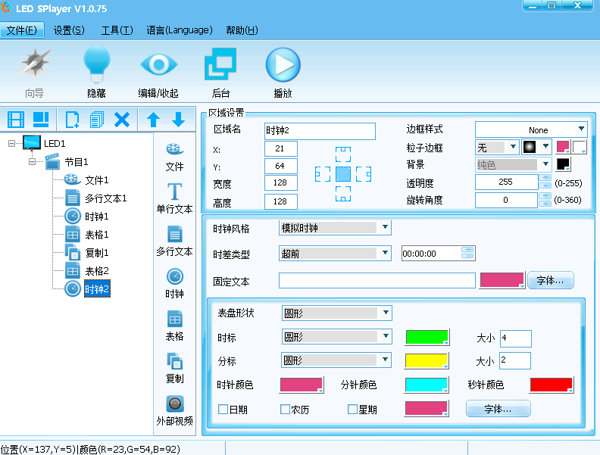Click the move up arrow icon
Screen dimensions: 600x455
point(153,120)
